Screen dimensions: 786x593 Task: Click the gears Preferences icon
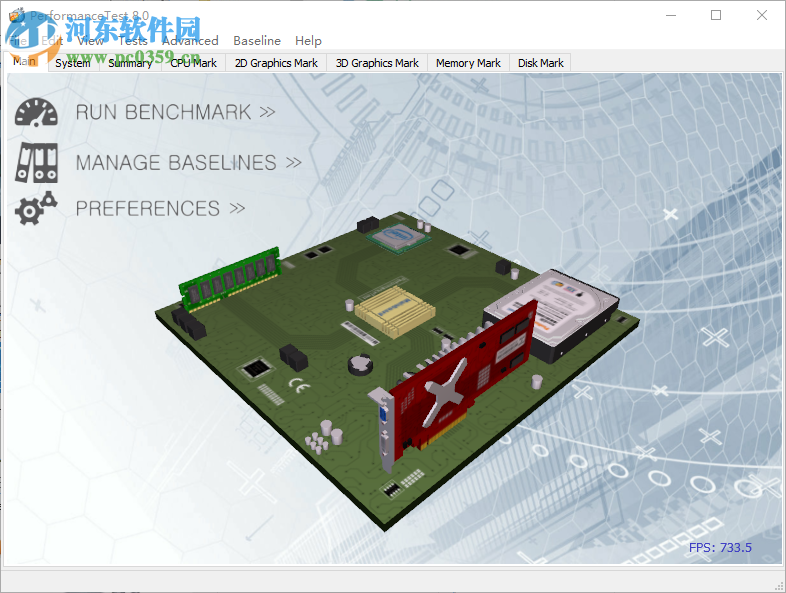[x=36, y=208]
